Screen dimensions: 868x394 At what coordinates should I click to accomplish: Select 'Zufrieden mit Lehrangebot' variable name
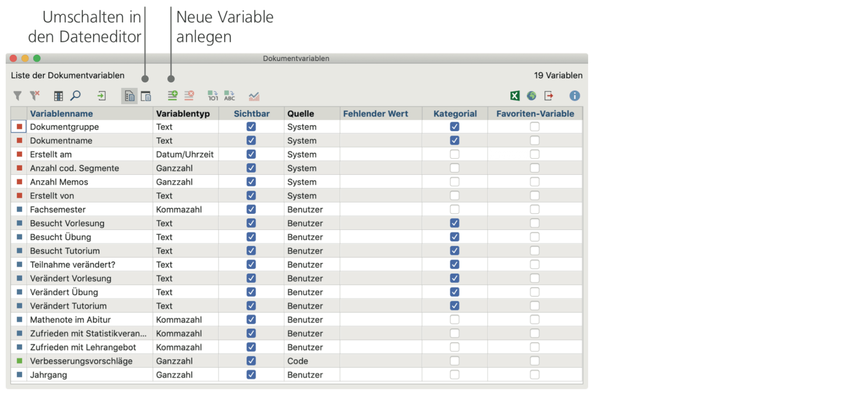tap(83, 347)
